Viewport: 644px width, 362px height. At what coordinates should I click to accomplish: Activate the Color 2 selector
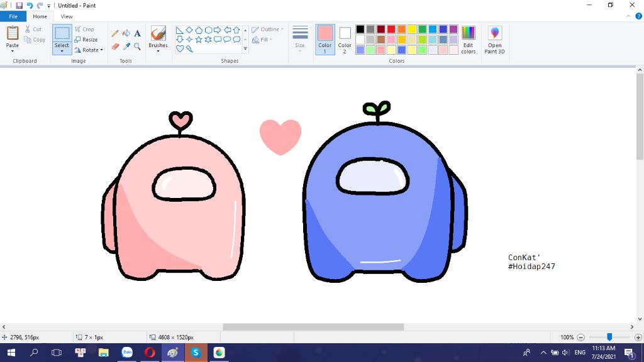(345, 40)
